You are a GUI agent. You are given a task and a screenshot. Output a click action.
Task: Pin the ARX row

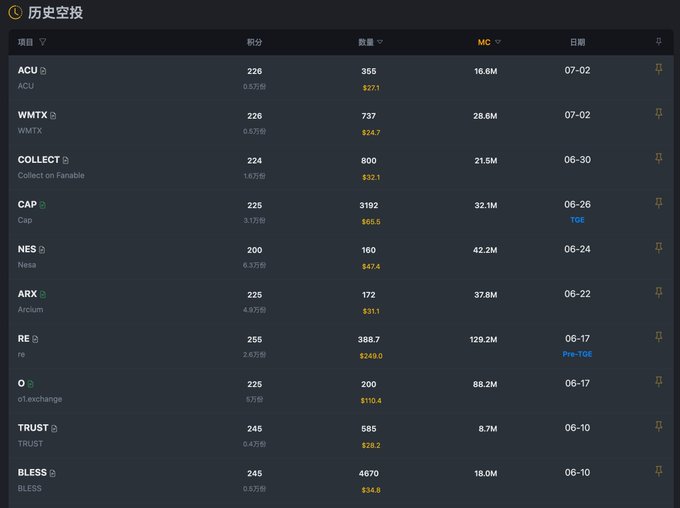pos(658,292)
